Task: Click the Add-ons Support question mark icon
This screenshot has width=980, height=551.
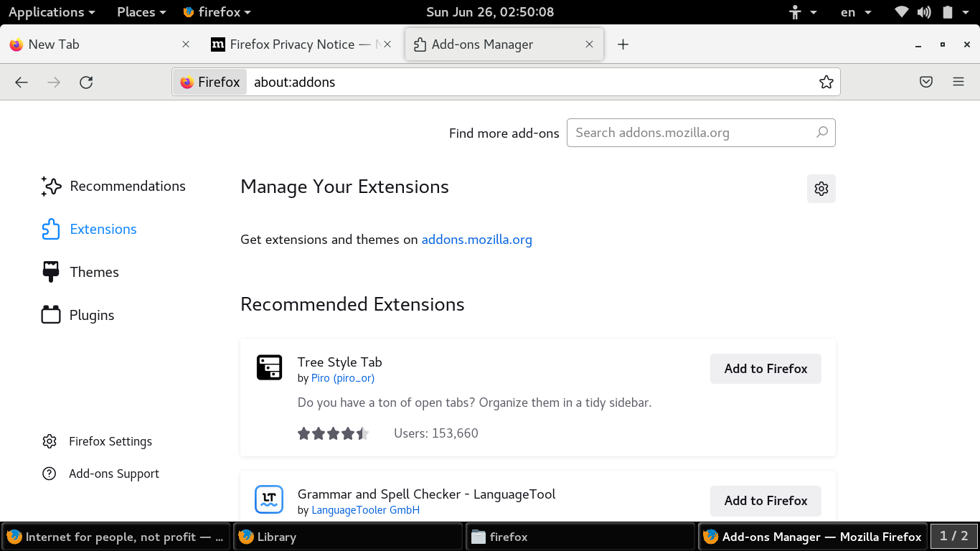Action: point(50,474)
